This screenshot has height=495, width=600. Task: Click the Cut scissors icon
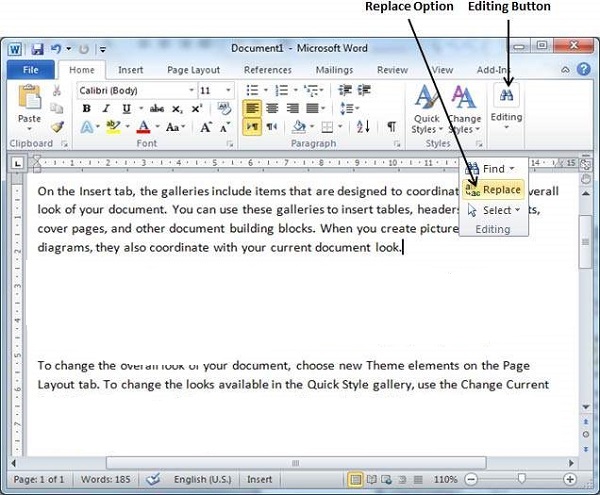(57, 90)
